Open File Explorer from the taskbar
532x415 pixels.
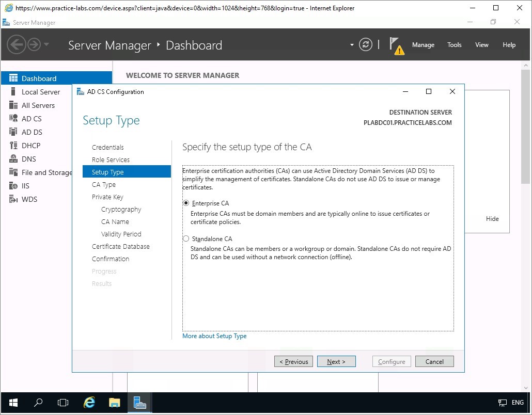pos(114,403)
